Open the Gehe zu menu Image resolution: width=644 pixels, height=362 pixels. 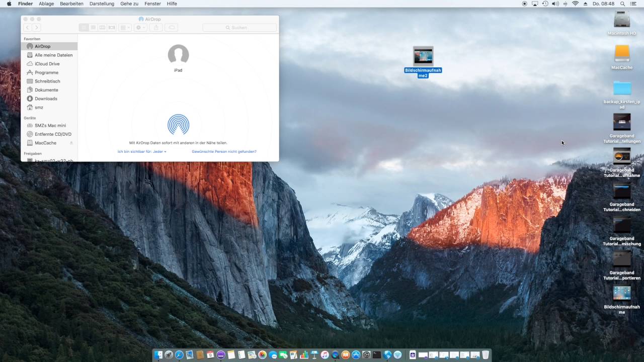click(x=129, y=4)
